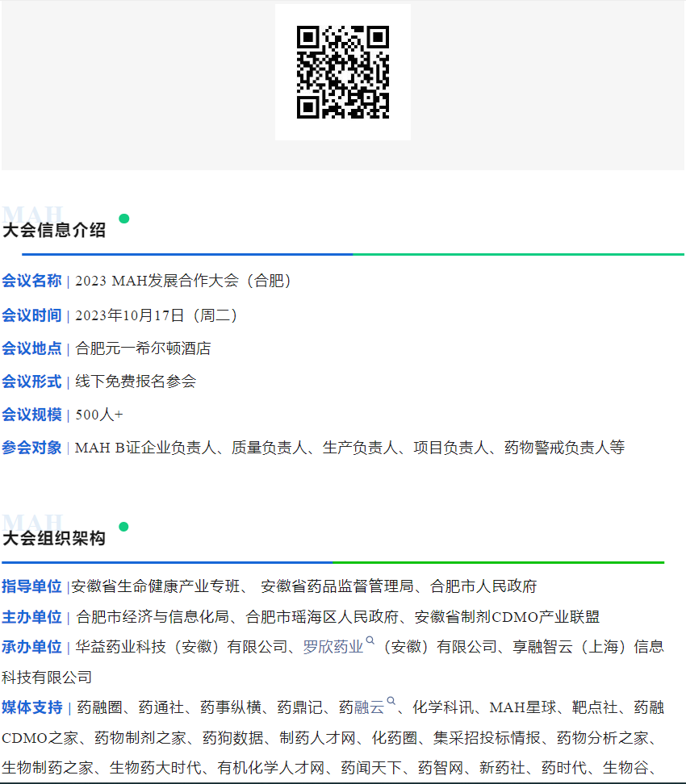Click text 合肥市经济与信息化局
Screen dimensions: 686x784
tap(153, 617)
